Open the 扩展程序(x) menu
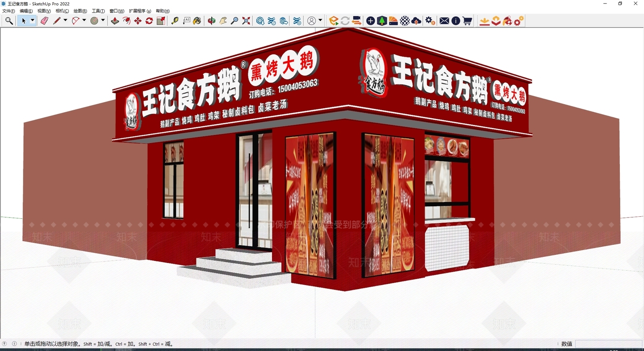Viewport: 644px width, 351px height. click(140, 11)
